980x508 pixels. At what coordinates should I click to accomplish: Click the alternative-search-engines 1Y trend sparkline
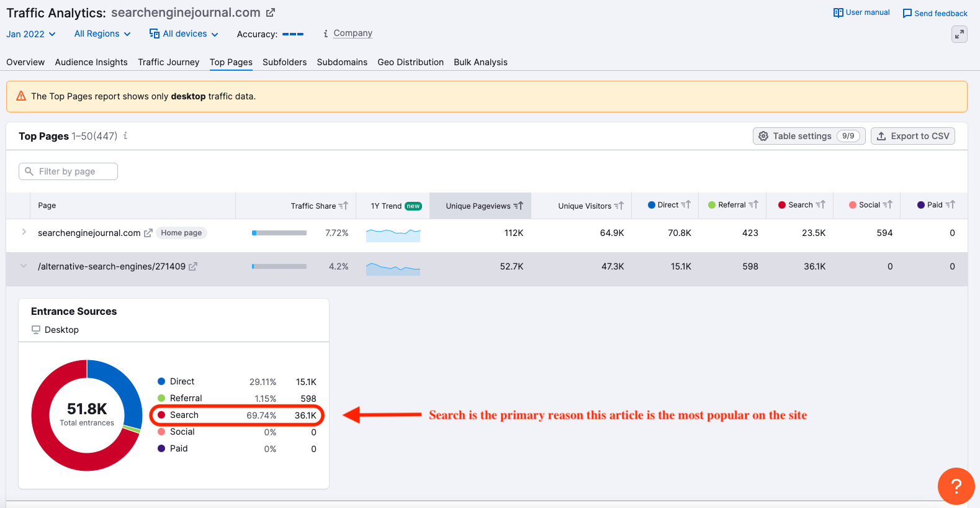click(393, 268)
